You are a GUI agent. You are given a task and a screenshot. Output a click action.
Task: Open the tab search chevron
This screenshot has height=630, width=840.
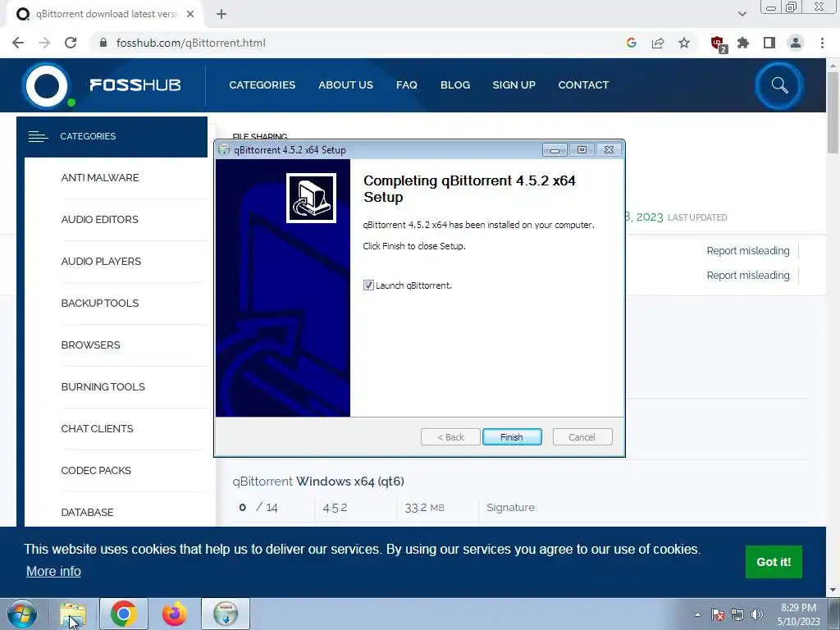[742, 15]
